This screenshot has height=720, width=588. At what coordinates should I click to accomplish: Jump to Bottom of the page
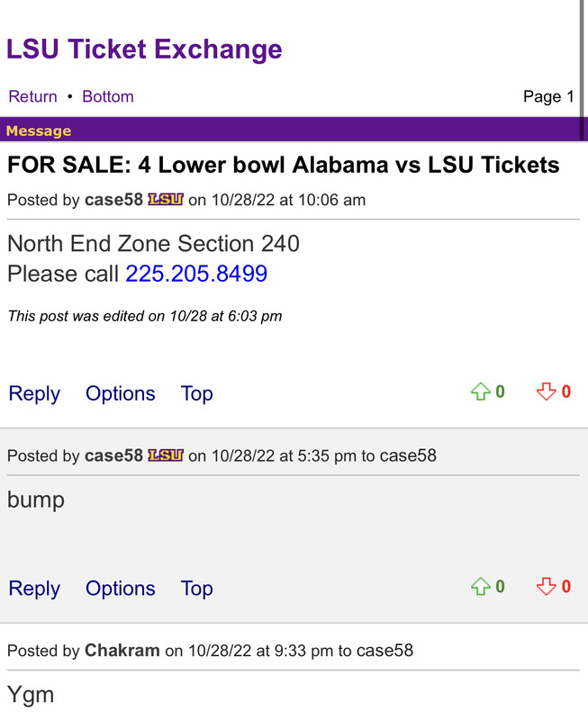click(108, 96)
